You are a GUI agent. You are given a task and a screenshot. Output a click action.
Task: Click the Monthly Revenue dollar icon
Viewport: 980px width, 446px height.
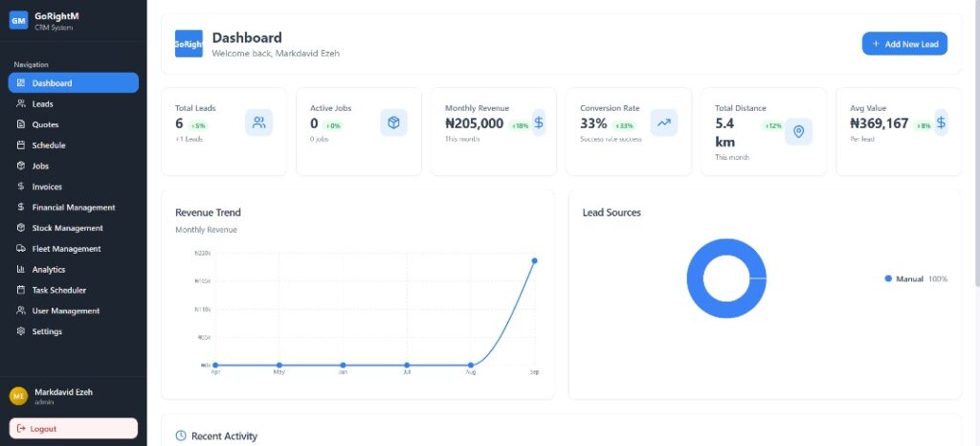tap(539, 123)
